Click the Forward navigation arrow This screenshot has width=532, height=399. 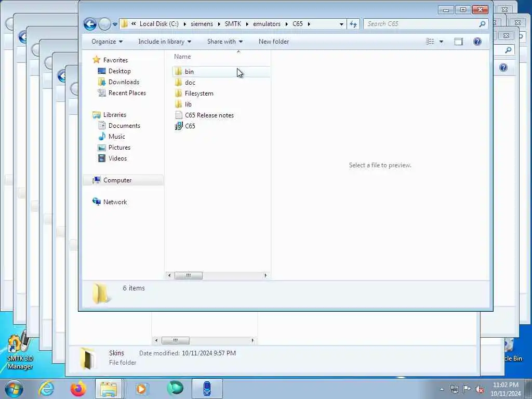point(104,24)
